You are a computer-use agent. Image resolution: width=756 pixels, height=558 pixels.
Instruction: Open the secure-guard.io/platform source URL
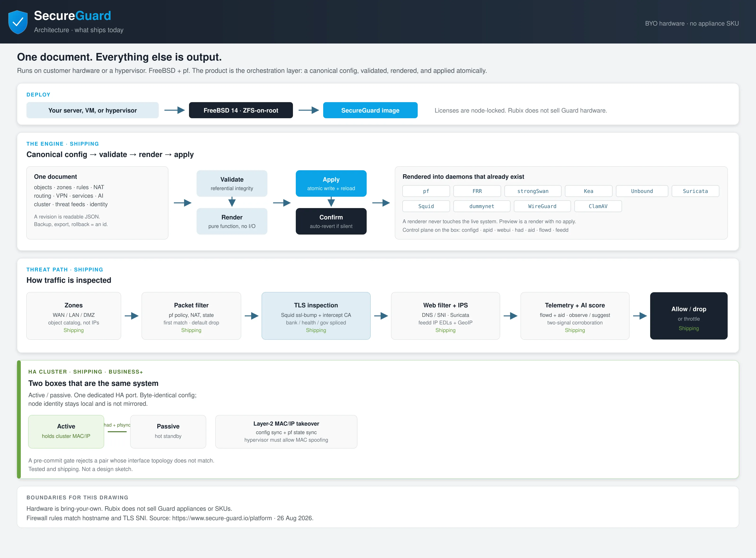(222, 518)
